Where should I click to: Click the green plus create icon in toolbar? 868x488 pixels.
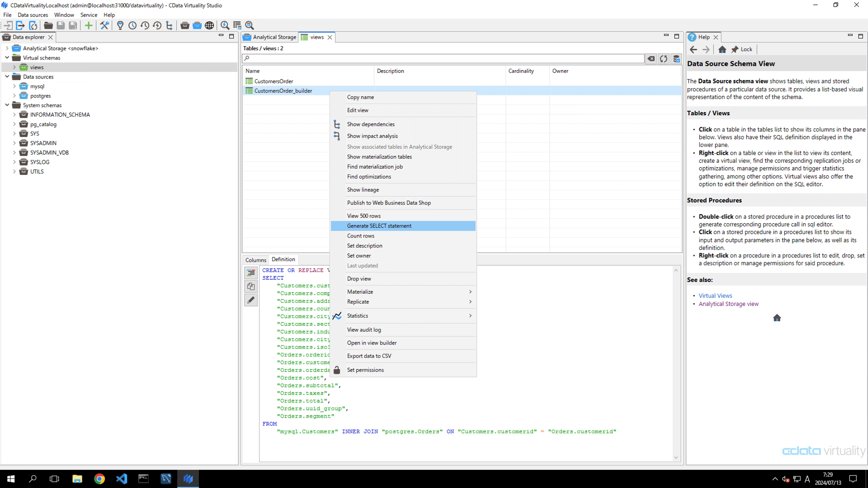(89, 25)
